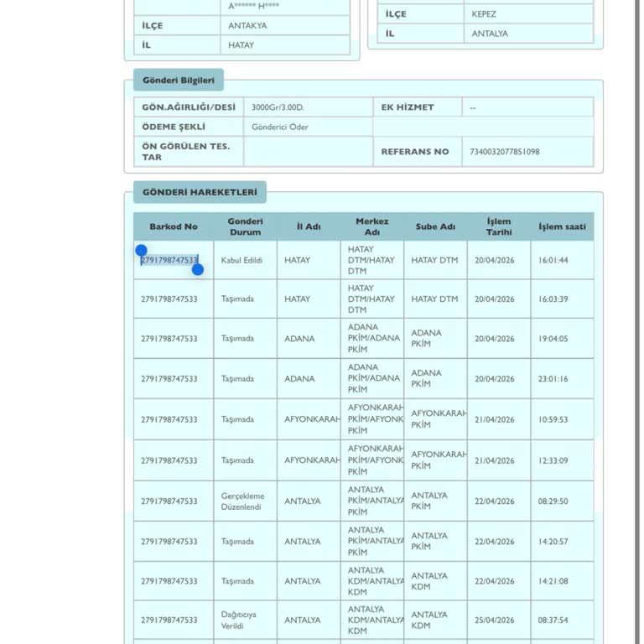This screenshot has width=644, height=644.
Task: Tap the time 14:20:57
Action: pos(553,542)
